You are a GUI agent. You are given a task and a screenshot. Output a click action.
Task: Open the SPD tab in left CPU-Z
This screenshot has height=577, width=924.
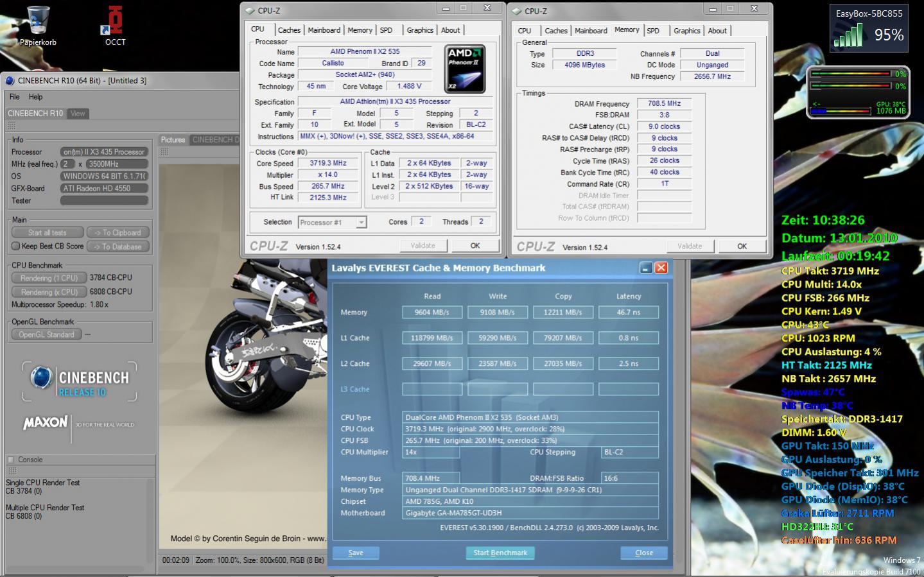tap(386, 30)
